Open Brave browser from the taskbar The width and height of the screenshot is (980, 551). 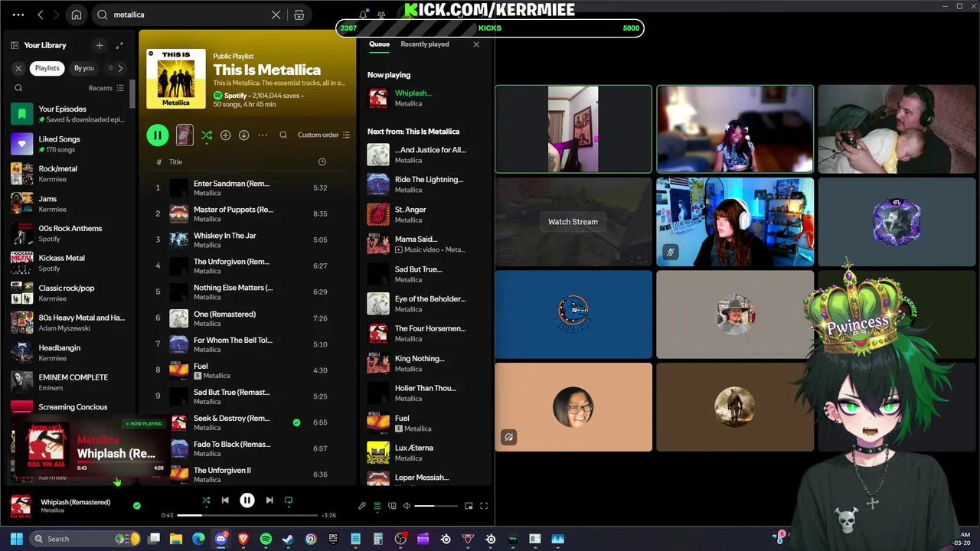pos(243,539)
